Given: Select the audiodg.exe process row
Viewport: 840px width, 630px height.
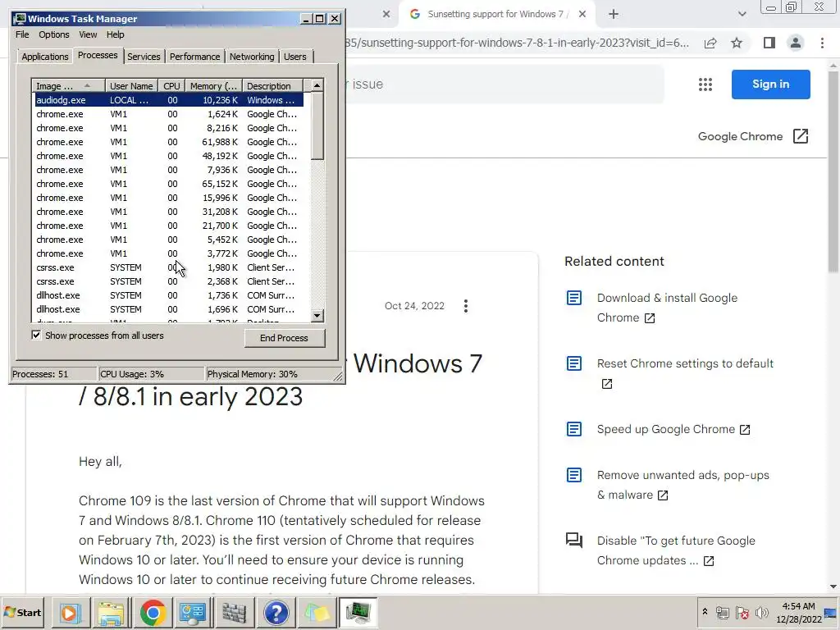Looking at the screenshot, I should coord(168,100).
